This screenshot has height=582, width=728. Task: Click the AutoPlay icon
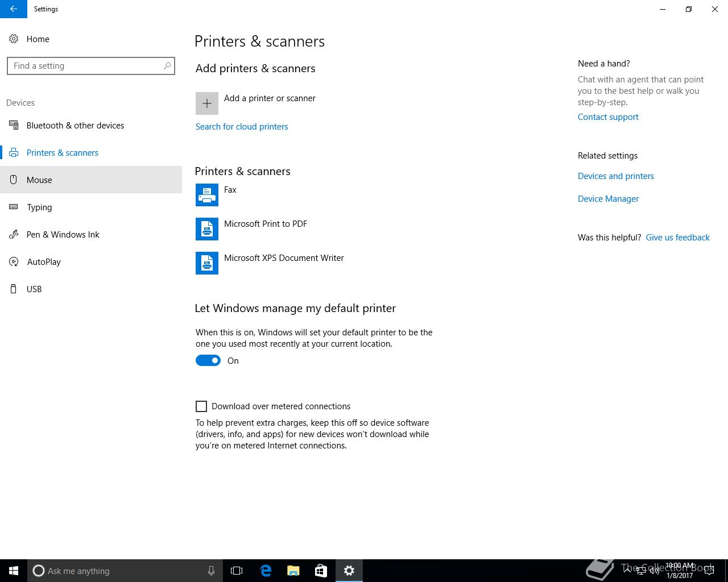point(14,261)
